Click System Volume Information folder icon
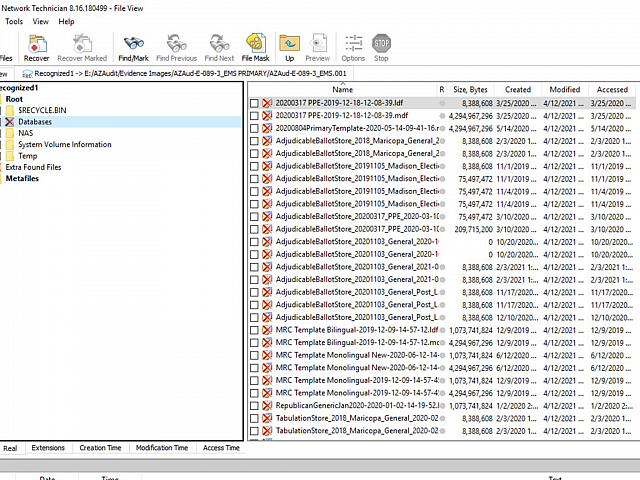This screenshot has height=480, width=640. 10,144
